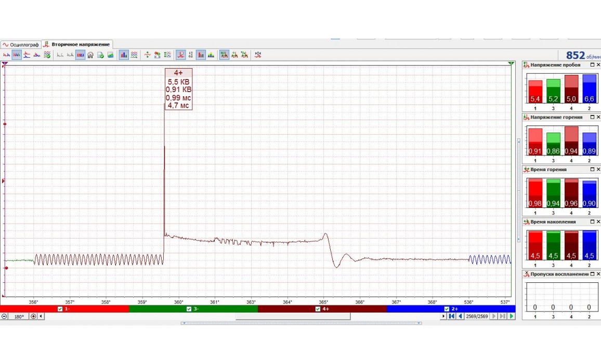Image resolution: width=601 pixels, height=364 pixels.
Task: Click the bar chart histogram toolbar icon
Action: click(124, 55)
